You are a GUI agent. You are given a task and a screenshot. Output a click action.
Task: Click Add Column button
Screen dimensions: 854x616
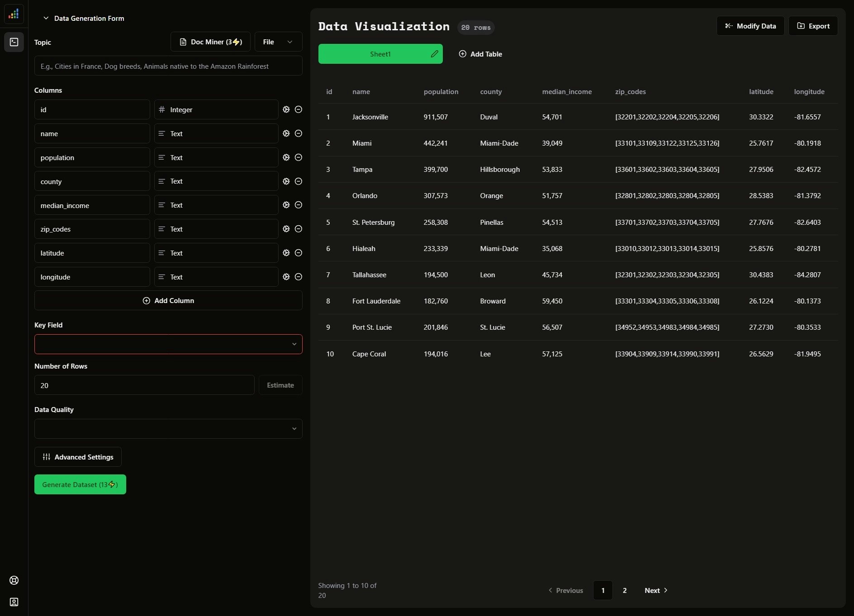(x=168, y=300)
